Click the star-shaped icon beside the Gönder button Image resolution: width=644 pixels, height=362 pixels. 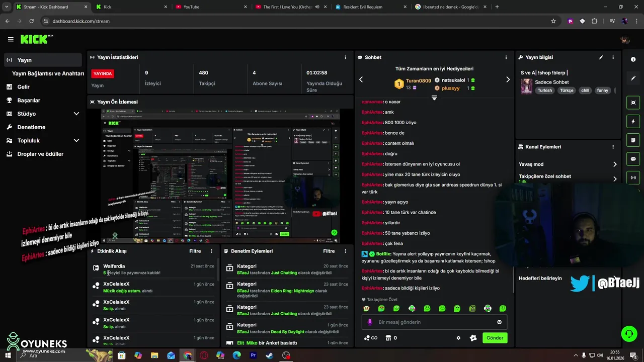[473, 338]
